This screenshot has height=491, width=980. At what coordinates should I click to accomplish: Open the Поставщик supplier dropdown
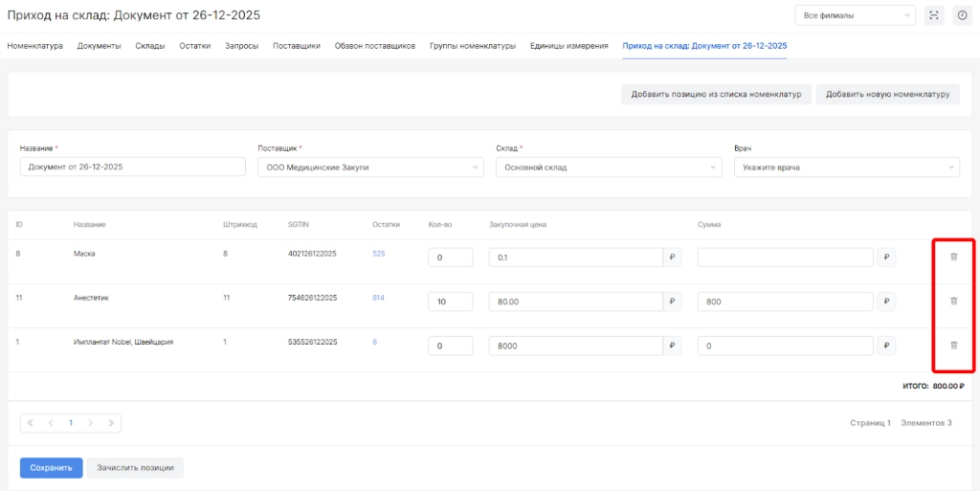[x=370, y=167]
